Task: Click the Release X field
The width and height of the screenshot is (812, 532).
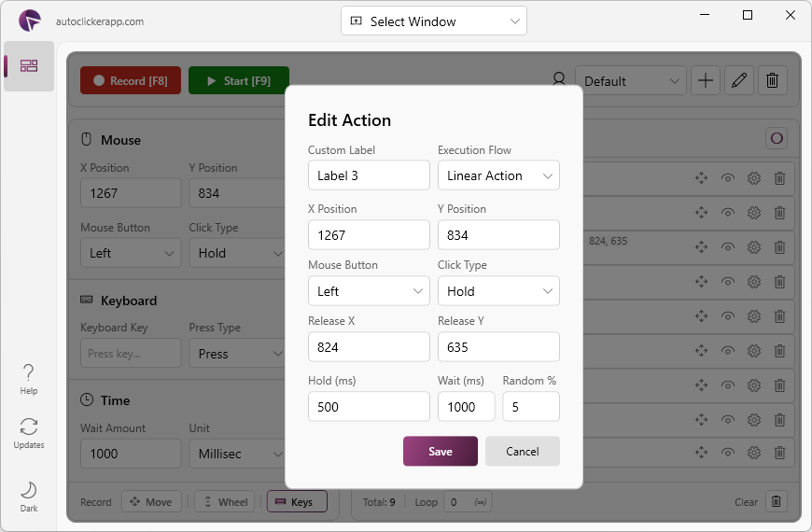Action: (x=369, y=347)
